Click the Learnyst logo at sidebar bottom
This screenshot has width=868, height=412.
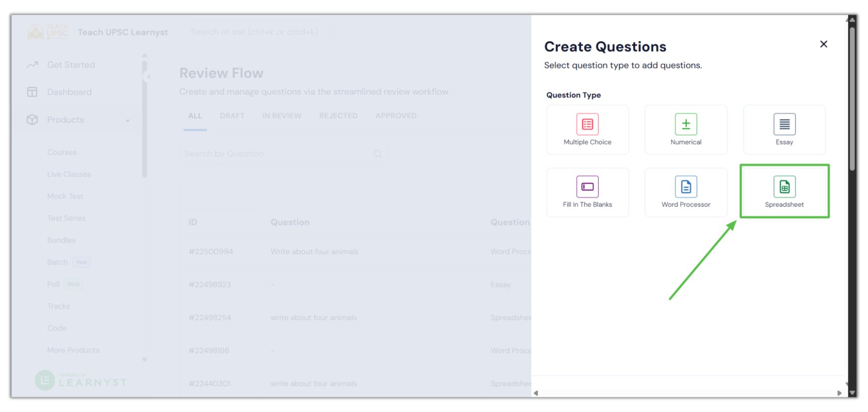81,380
